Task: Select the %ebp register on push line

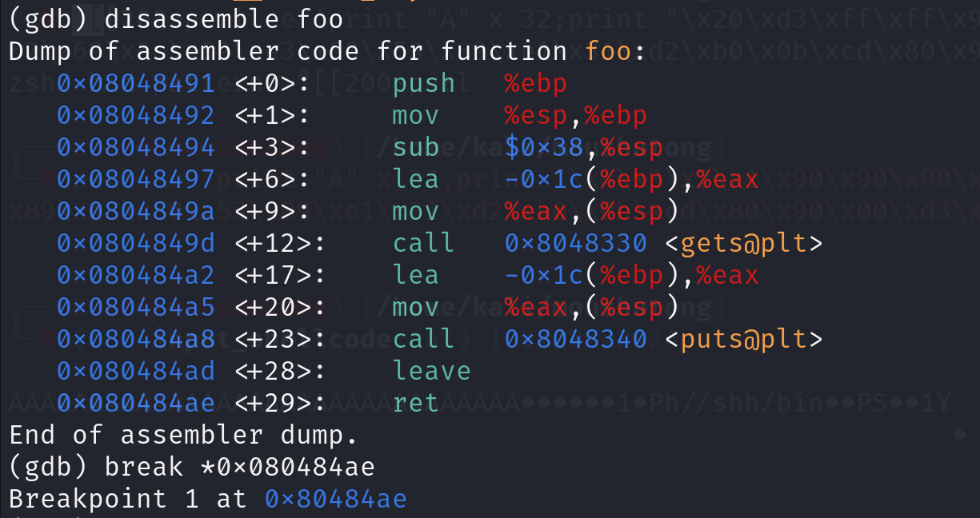Action: (x=536, y=83)
